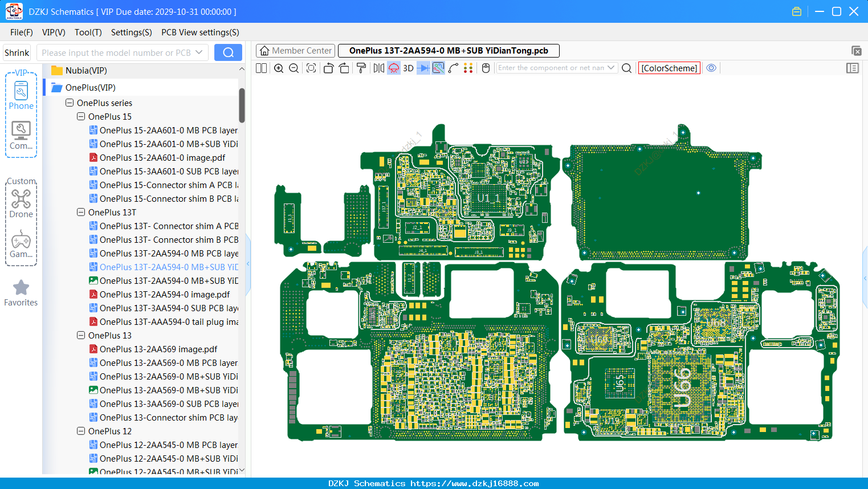Select the Game console category icon
The width and height of the screenshot is (868, 489).
click(x=21, y=244)
